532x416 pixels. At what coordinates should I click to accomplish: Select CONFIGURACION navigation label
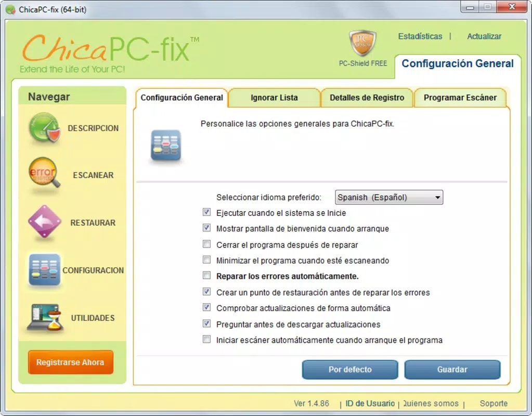pos(93,270)
